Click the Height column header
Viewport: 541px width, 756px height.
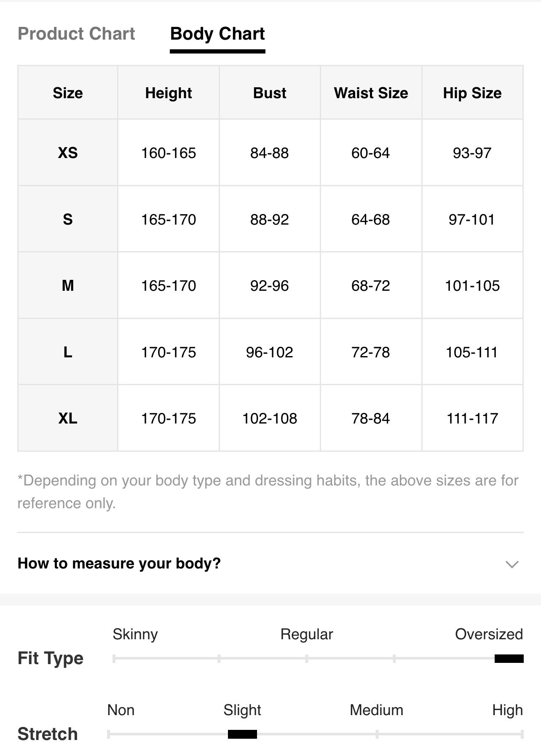coord(169,93)
